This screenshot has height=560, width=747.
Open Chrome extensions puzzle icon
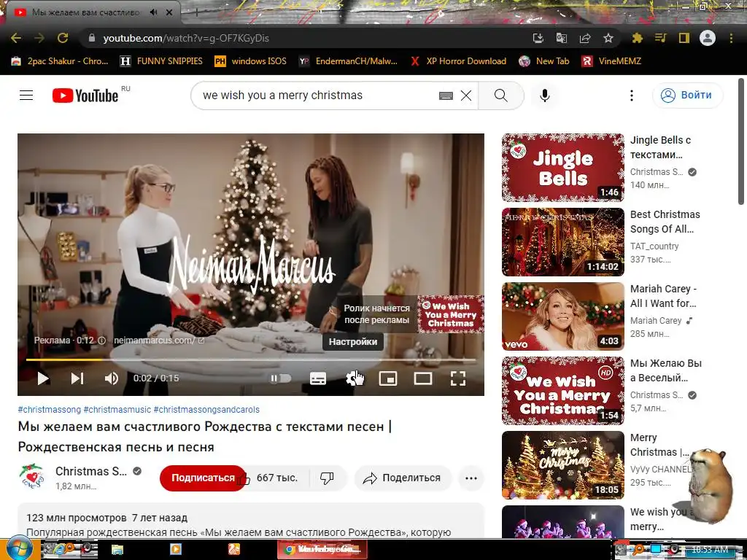637,38
